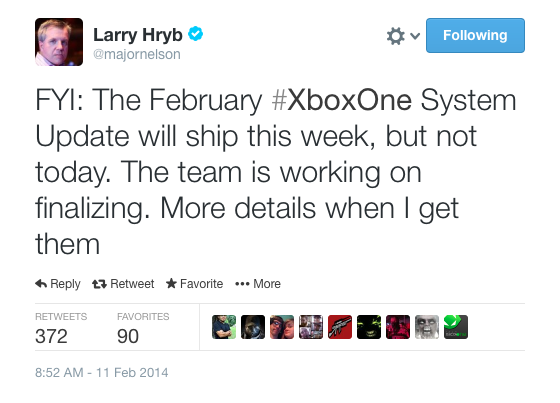Expand the dropdown chevron beside the gear

tap(415, 36)
